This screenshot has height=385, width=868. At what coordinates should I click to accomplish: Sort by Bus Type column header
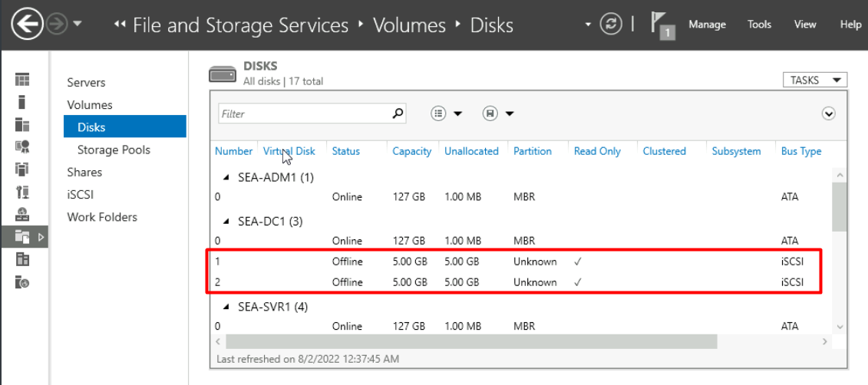click(x=801, y=151)
